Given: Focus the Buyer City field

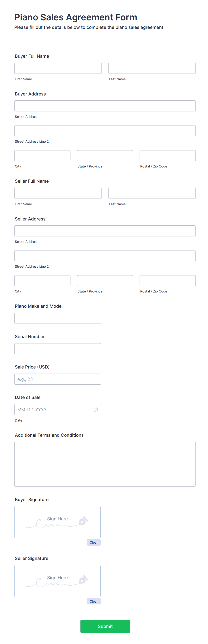Looking at the screenshot, I should click(42, 155).
